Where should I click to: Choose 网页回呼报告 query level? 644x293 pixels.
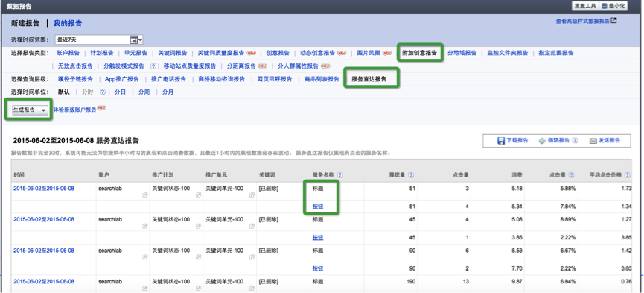click(x=275, y=79)
